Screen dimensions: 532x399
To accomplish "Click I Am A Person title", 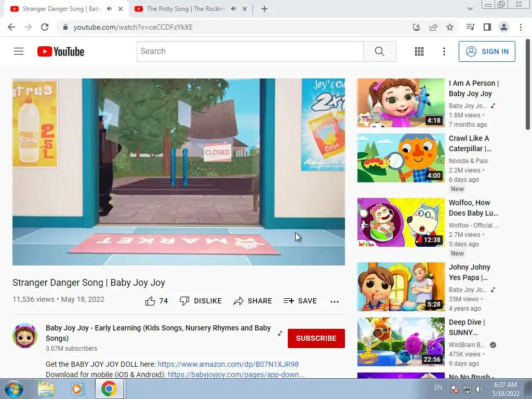I will [x=474, y=88].
